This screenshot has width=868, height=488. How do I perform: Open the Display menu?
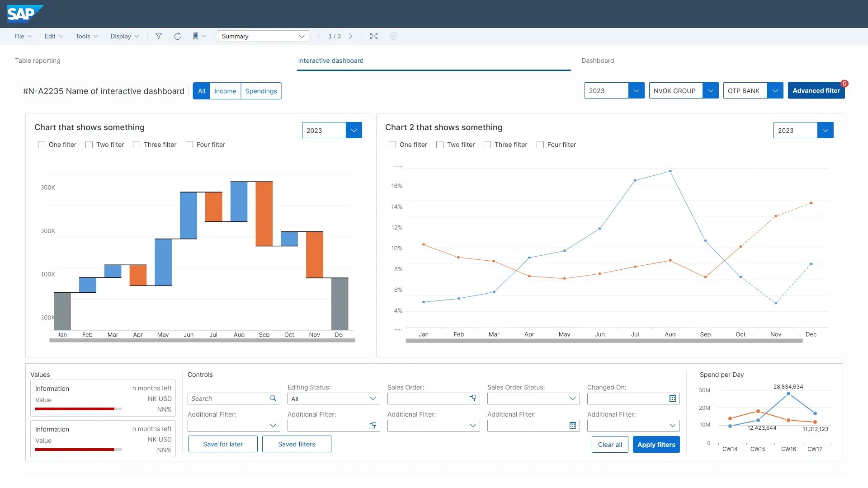[x=124, y=36]
